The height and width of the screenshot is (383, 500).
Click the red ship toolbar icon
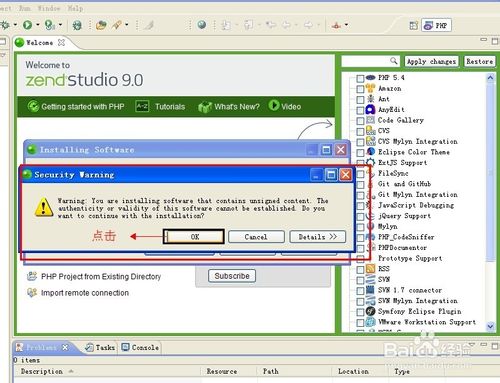pyautogui.click(x=336, y=25)
